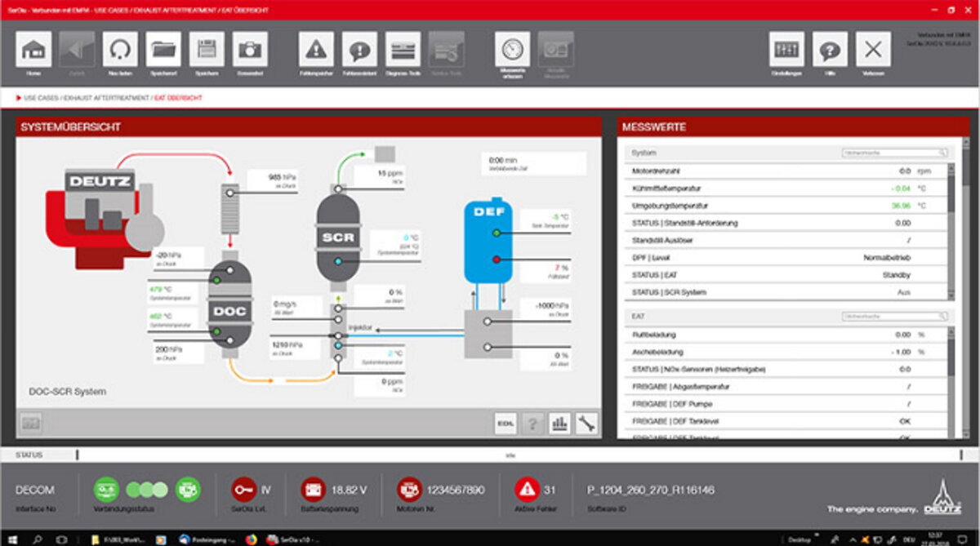
Task: Take a Screenshot with camera icon
Action: [250, 49]
